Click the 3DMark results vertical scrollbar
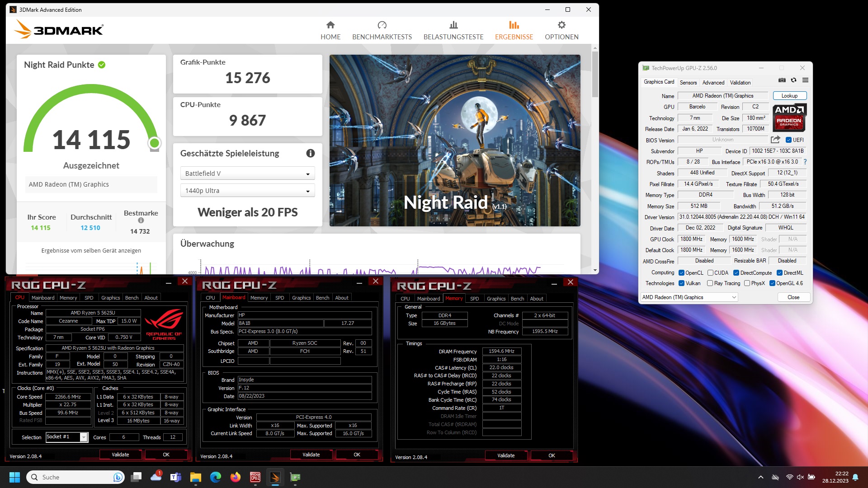The height and width of the screenshot is (488, 868). click(595, 75)
